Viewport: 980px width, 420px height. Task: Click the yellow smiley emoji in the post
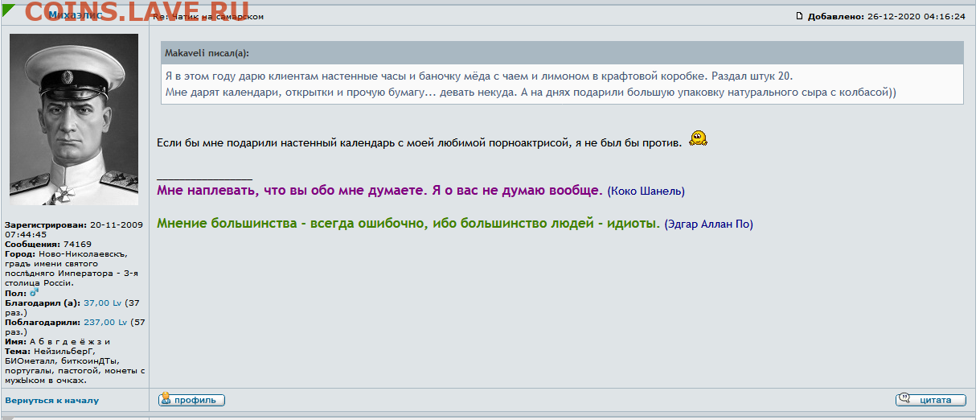698,138
